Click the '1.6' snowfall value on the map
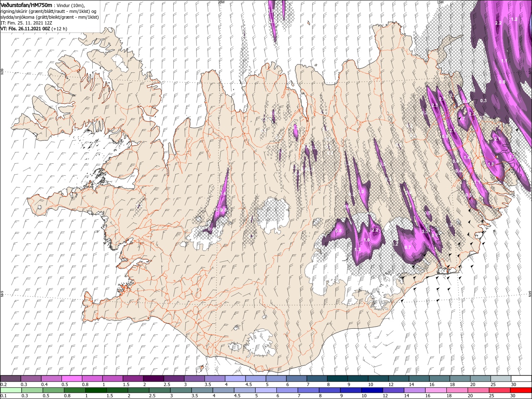 click(x=367, y=240)
